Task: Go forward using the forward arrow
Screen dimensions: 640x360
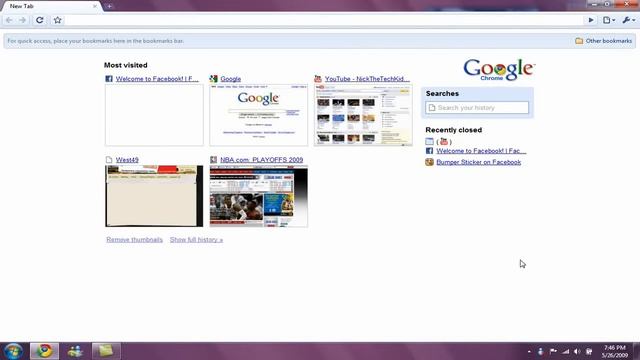Action: click(x=23, y=20)
